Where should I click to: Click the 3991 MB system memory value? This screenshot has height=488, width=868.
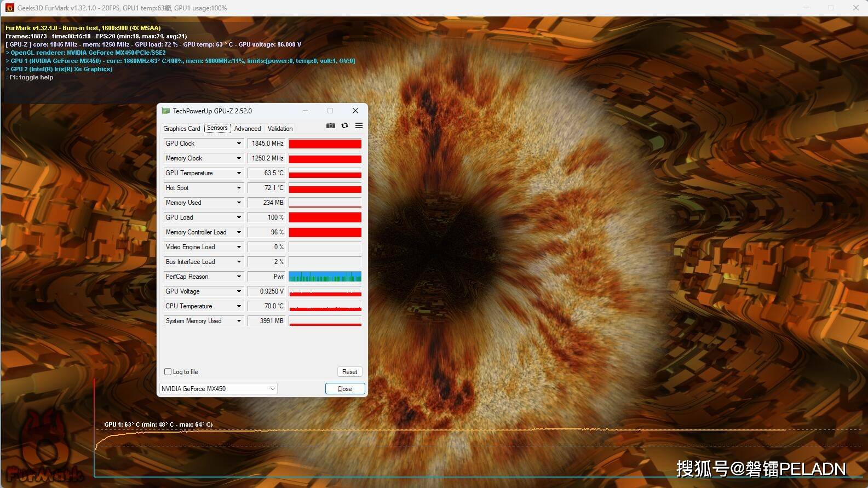coord(267,321)
